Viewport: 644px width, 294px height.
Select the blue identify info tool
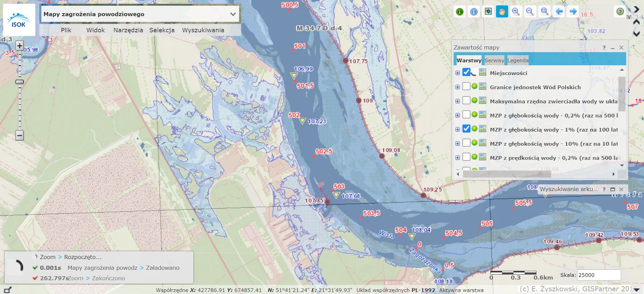pyautogui.click(x=474, y=12)
